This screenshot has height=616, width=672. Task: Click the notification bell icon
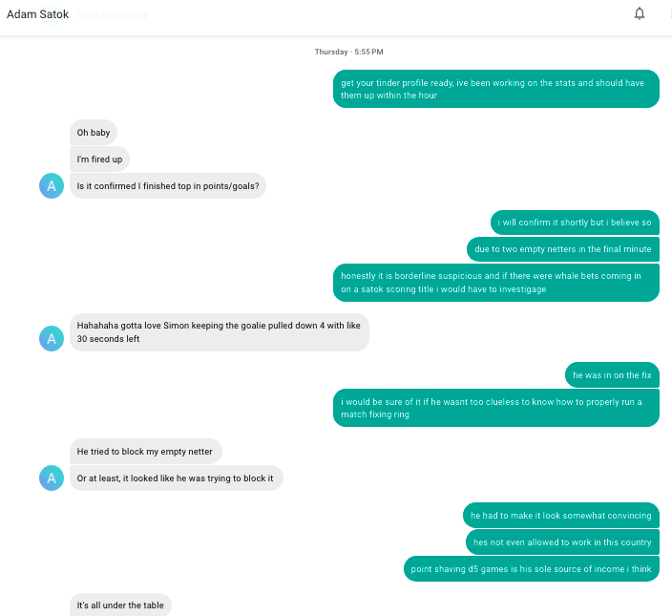tap(640, 13)
